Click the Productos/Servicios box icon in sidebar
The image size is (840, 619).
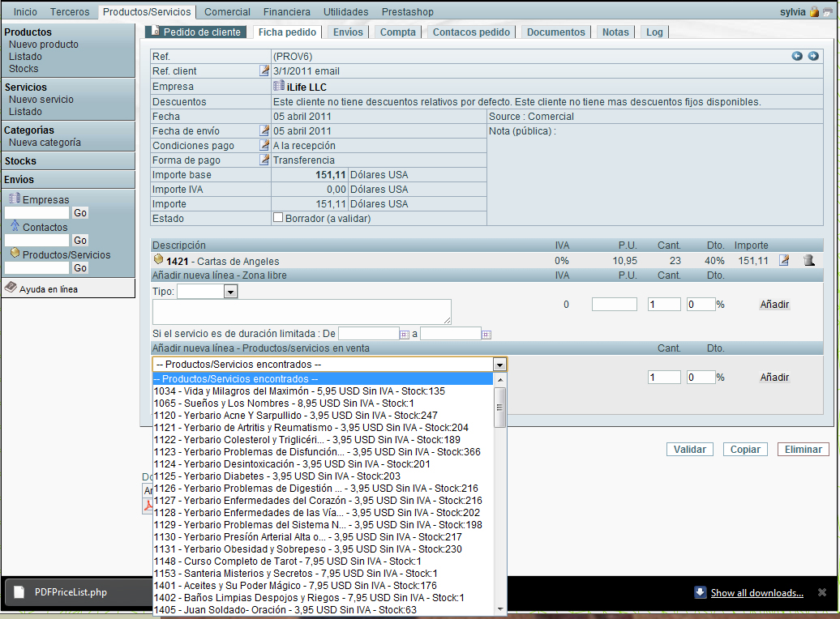coord(15,253)
